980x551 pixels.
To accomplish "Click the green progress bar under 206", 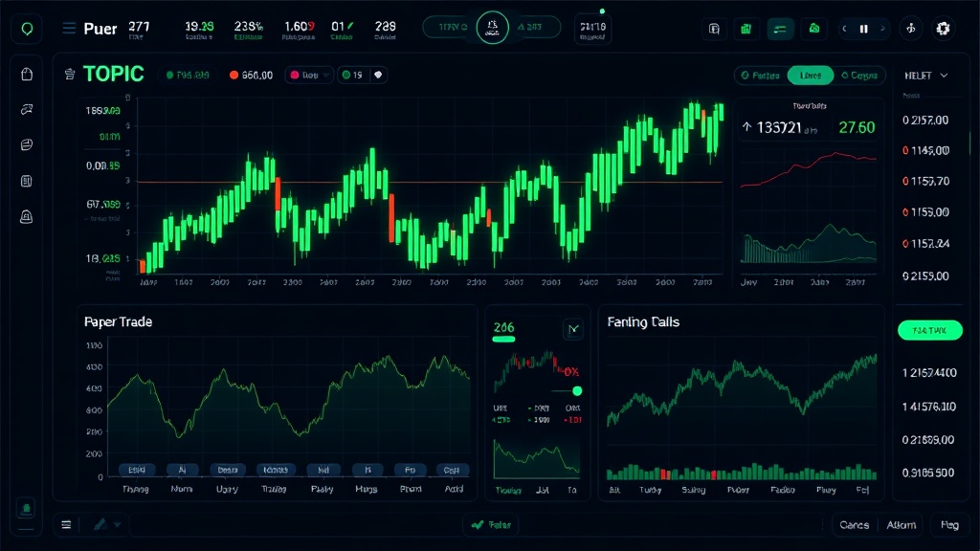I will click(503, 340).
